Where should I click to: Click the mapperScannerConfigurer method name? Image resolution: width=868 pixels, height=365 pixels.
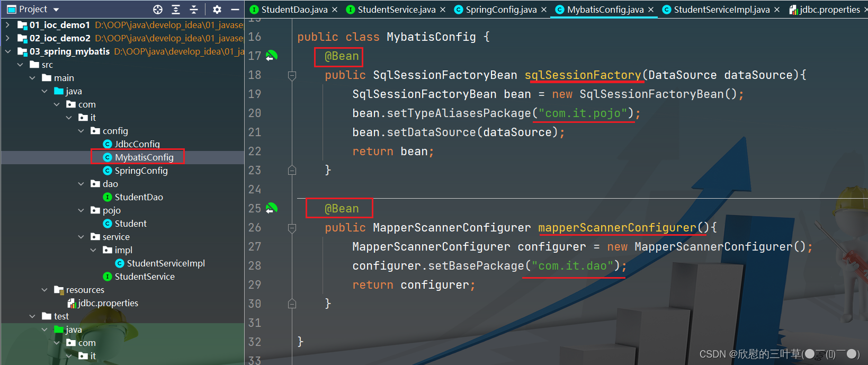[x=618, y=228]
